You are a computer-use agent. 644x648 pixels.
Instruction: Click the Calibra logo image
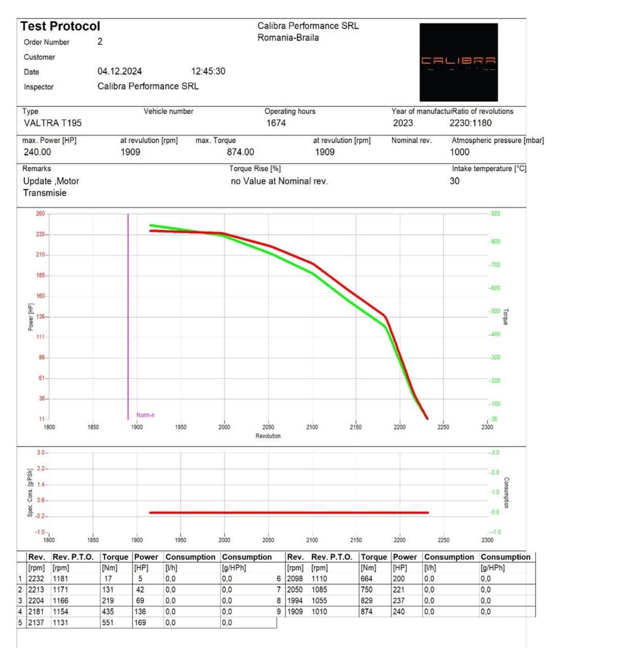pyautogui.click(x=458, y=62)
